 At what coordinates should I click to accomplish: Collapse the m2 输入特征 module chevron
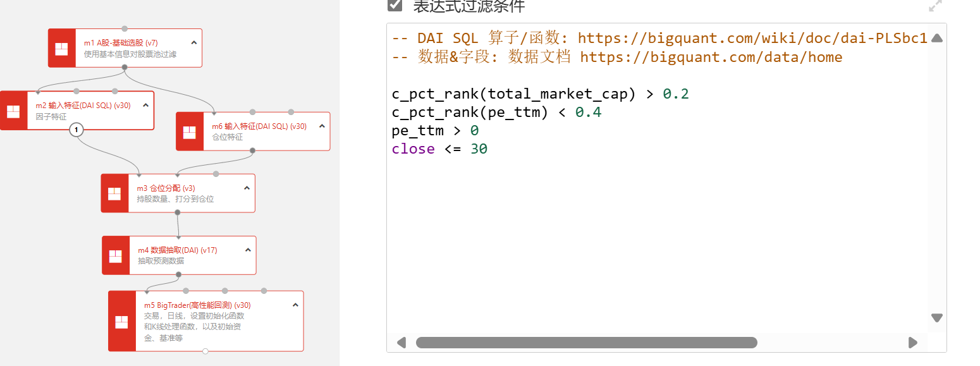145,106
